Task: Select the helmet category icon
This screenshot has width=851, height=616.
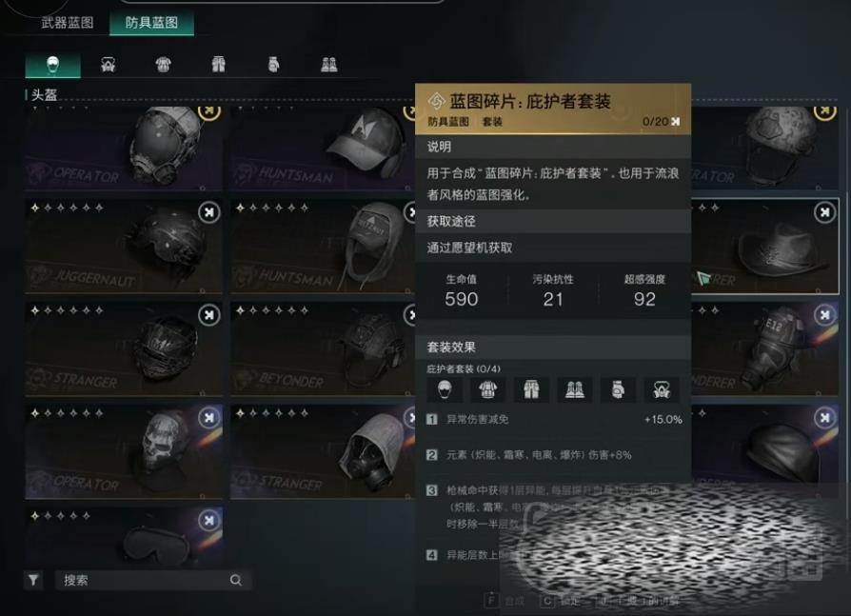Action: coord(52,65)
